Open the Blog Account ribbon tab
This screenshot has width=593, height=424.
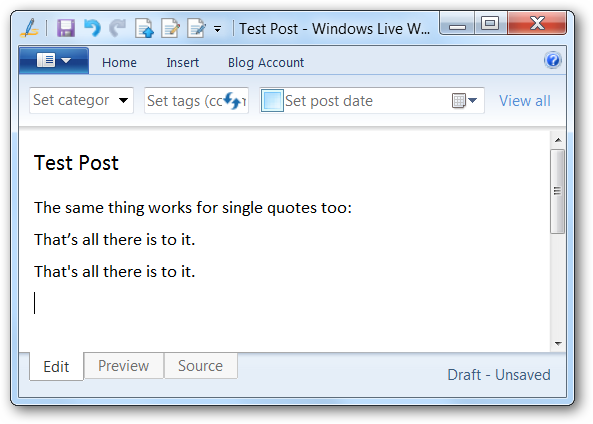click(265, 62)
